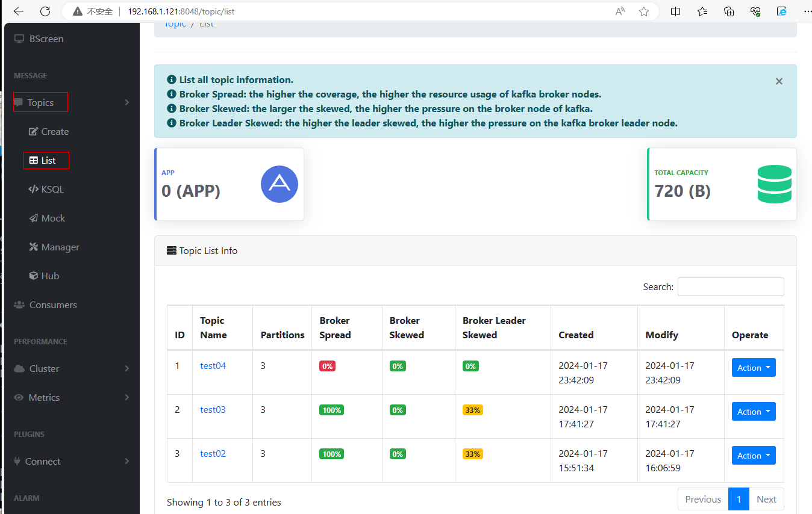Click the blue APP circle icon

point(280,184)
